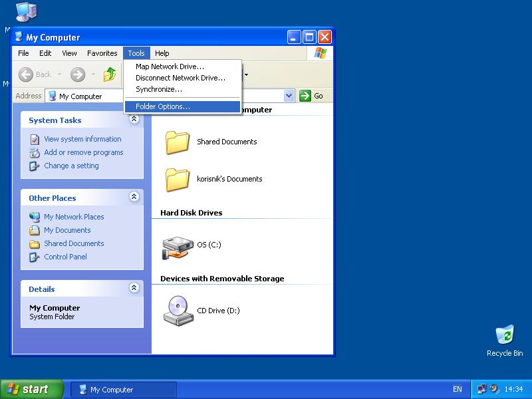Click the volume icon in system tray

coord(494,389)
